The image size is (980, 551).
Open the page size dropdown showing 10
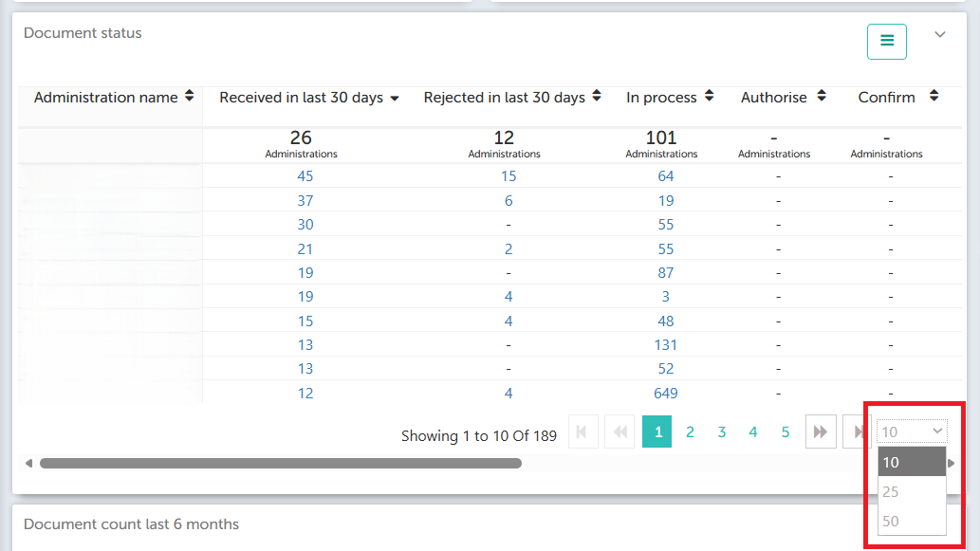912,432
